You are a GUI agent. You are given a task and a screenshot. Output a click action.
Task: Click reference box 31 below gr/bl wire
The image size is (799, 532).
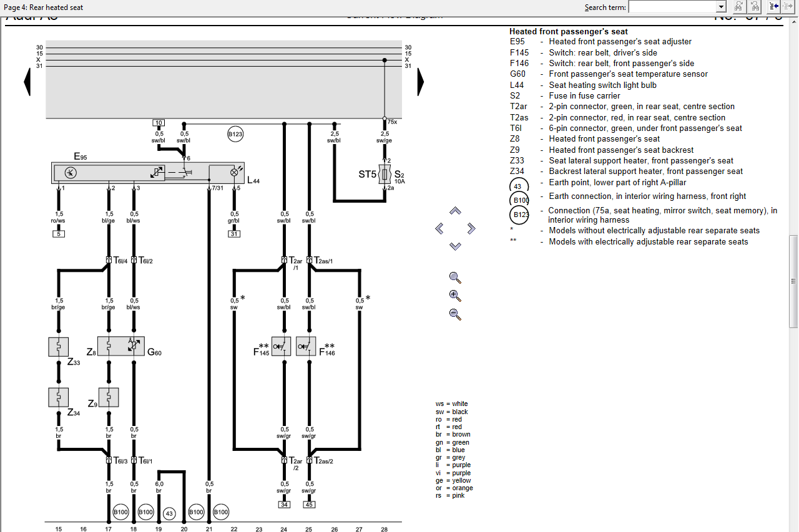234,235
